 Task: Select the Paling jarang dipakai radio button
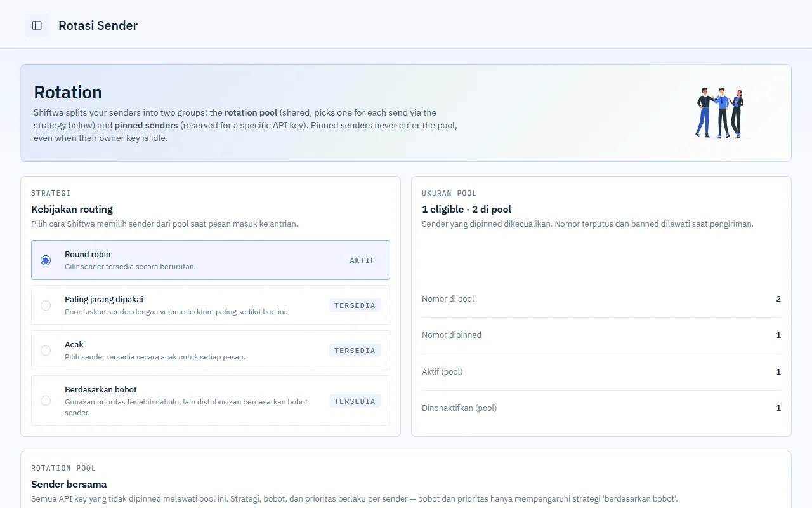(x=46, y=305)
